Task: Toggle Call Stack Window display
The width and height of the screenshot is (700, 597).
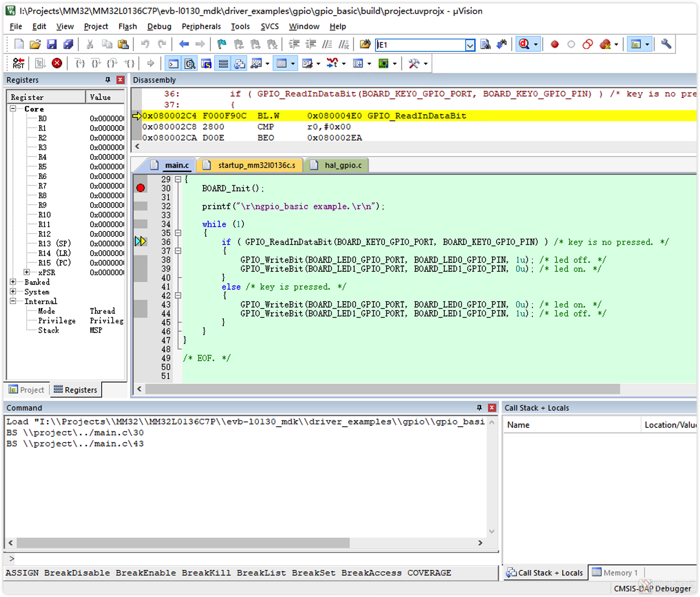Action: (x=240, y=64)
